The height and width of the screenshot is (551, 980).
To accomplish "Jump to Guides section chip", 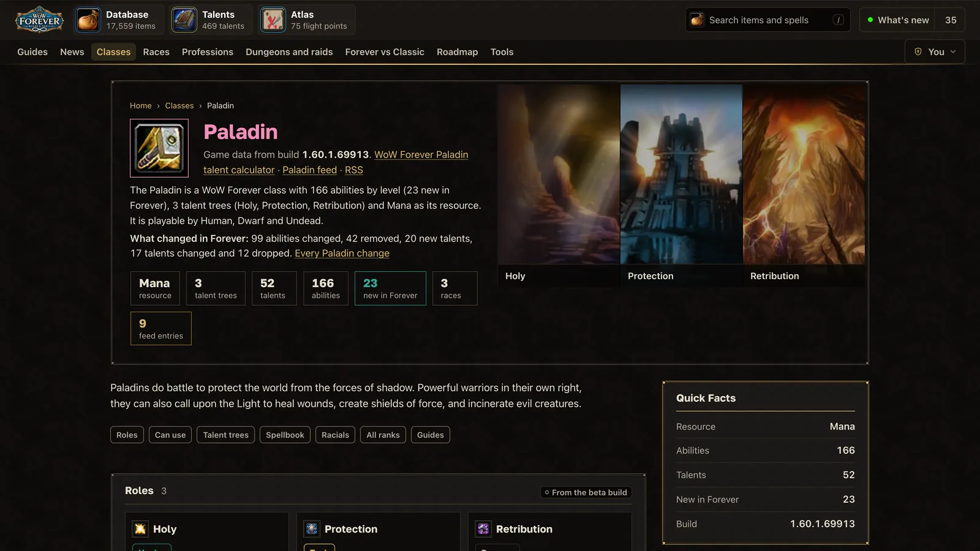I will click(x=431, y=435).
